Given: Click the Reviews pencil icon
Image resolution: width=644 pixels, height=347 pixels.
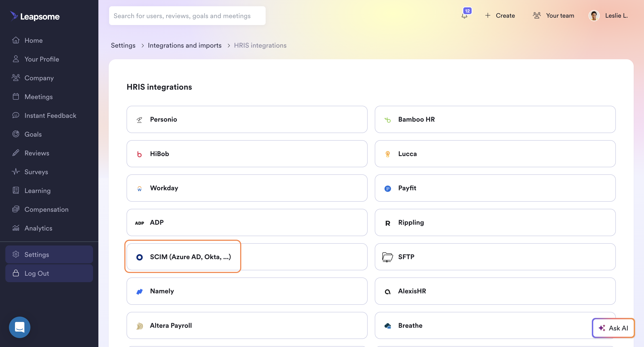Looking at the screenshot, I should [x=16, y=153].
